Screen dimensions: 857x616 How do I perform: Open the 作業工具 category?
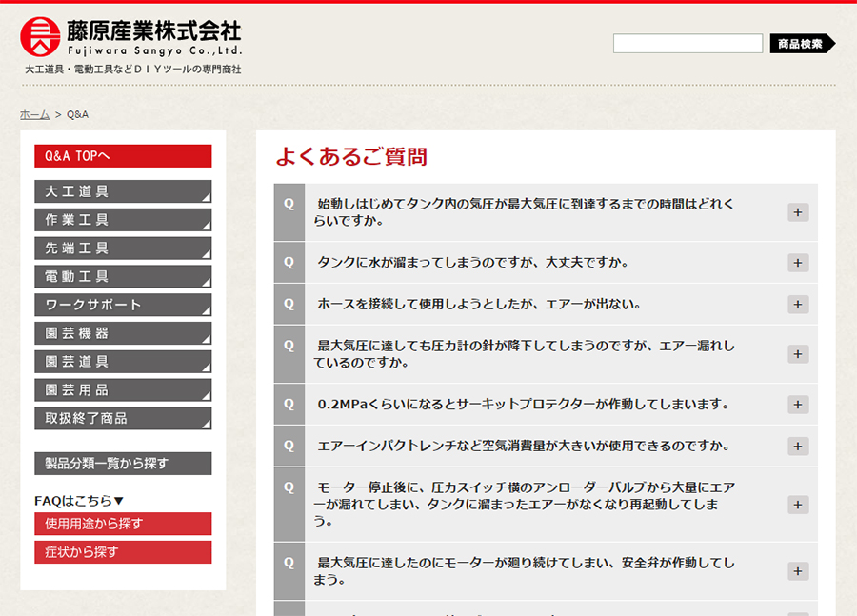click(x=123, y=220)
